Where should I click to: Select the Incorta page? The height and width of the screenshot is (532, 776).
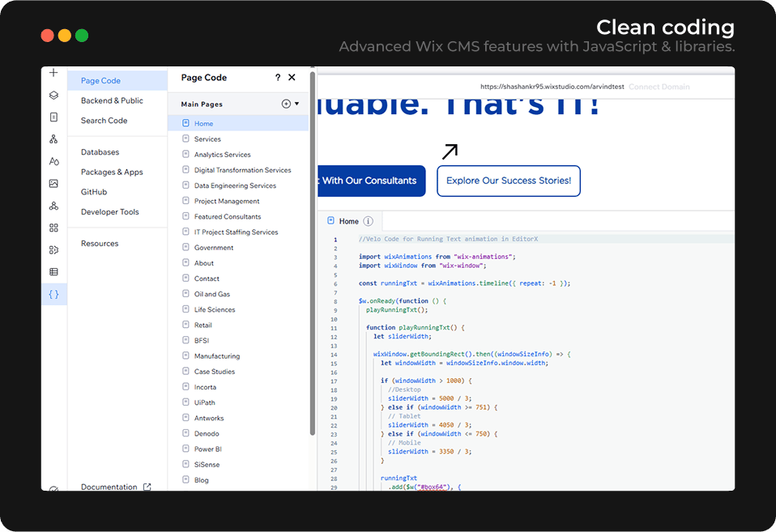238,387
